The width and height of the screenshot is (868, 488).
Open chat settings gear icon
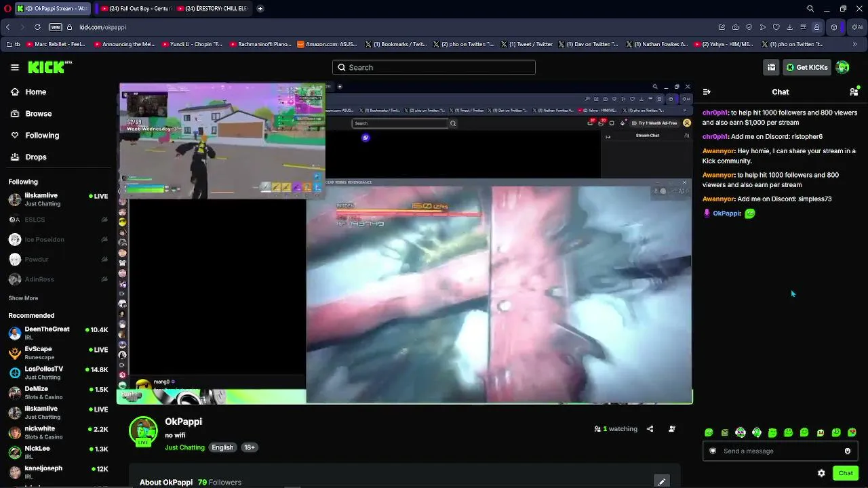[x=821, y=473]
